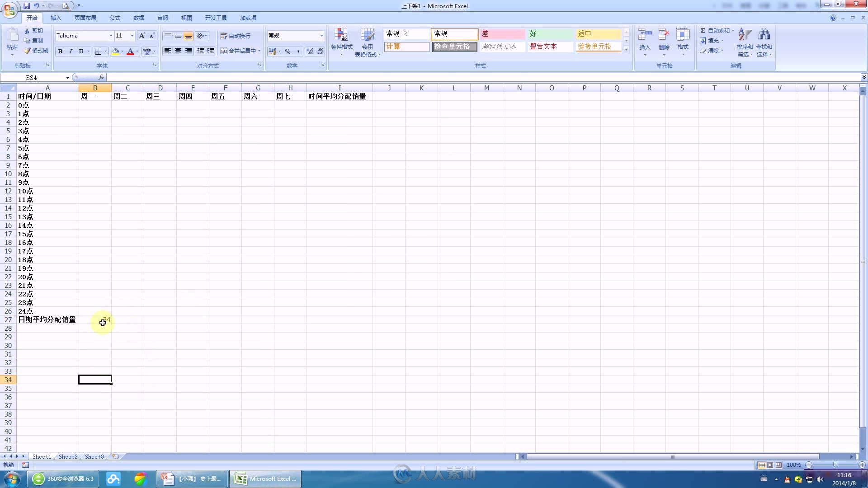This screenshot has height=488, width=868.
Task: Apply the 适中 (Neutral) cell style
Action: coord(598,34)
